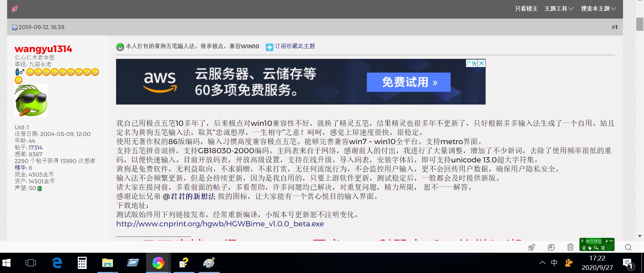Toggle the 简 simplified/traditional switch on IME bar
The height and width of the screenshot is (273, 644).
tap(603, 248)
